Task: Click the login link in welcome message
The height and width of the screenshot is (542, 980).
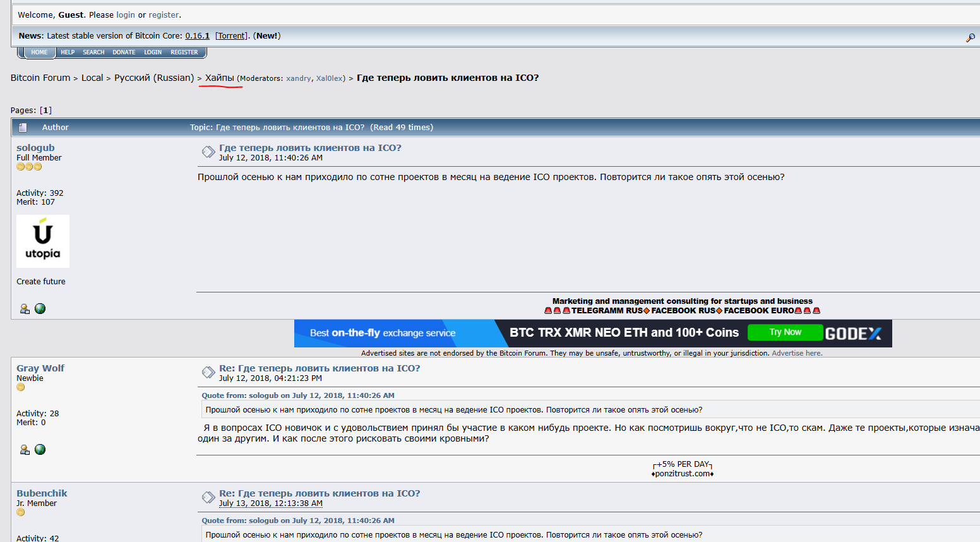Action: [125, 15]
